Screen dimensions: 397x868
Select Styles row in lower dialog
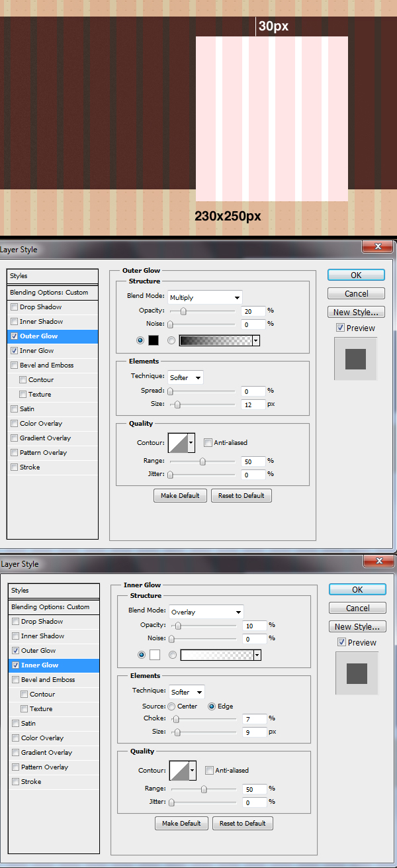pyautogui.click(x=54, y=591)
